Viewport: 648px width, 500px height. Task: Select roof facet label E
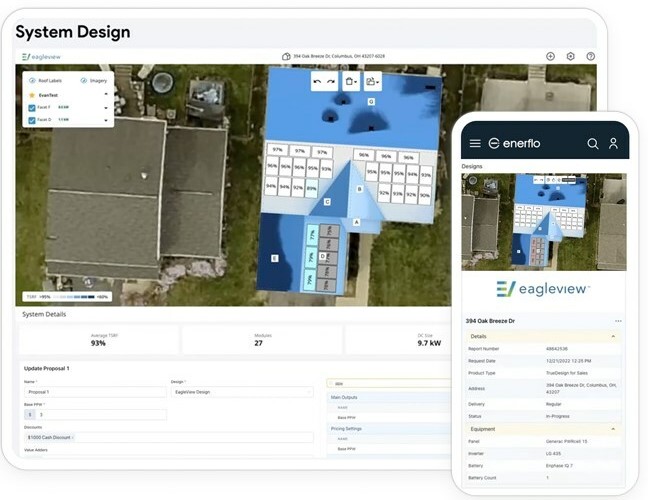pyautogui.click(x=274, y=258)
